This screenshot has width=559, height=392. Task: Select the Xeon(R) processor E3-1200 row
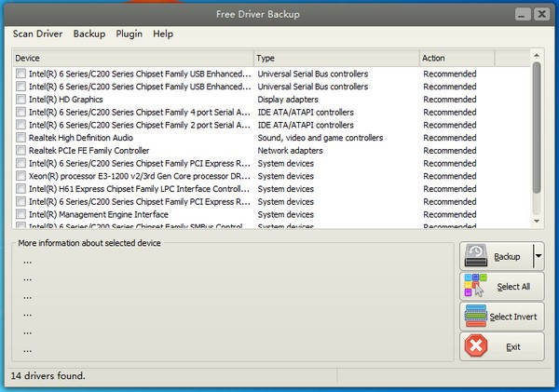(140, 176)
